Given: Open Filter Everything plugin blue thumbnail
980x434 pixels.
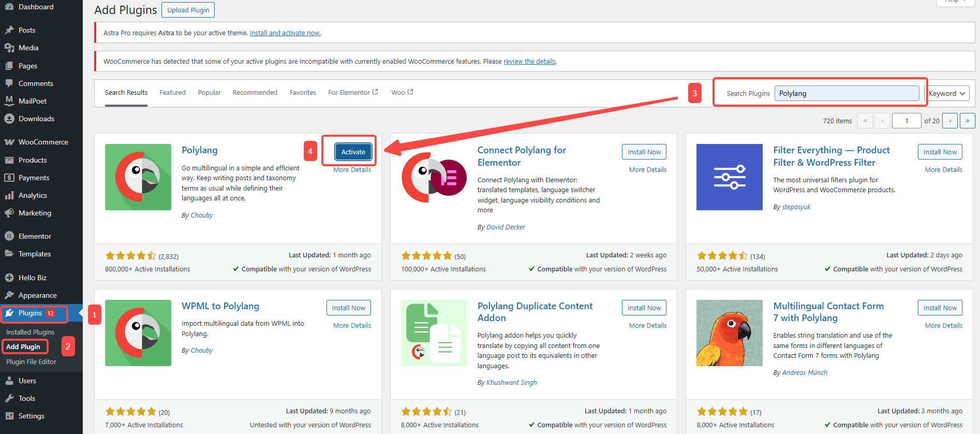Looking at the screenshot, I should [x=730, y=177].
